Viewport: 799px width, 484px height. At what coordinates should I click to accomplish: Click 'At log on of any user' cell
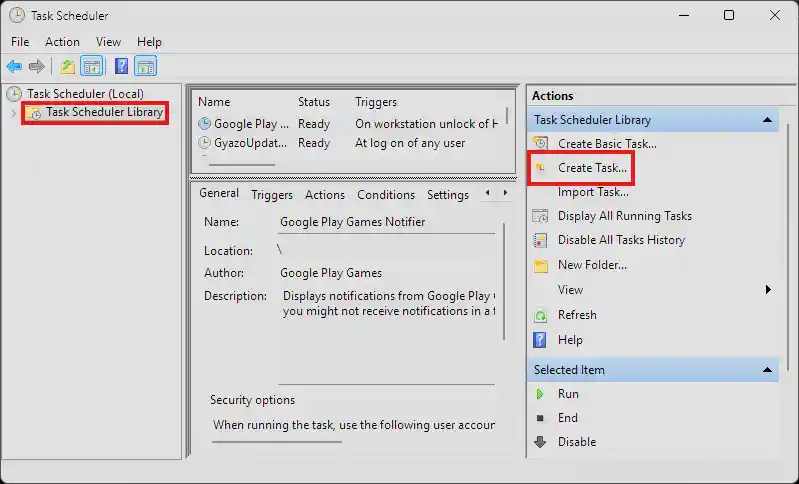[x=410, y=143]
